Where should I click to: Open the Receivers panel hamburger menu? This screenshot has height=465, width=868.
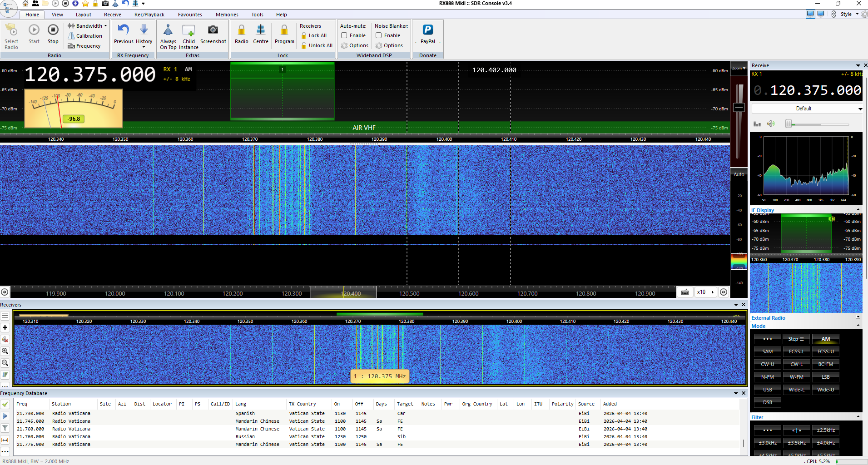tap(5, 316)
